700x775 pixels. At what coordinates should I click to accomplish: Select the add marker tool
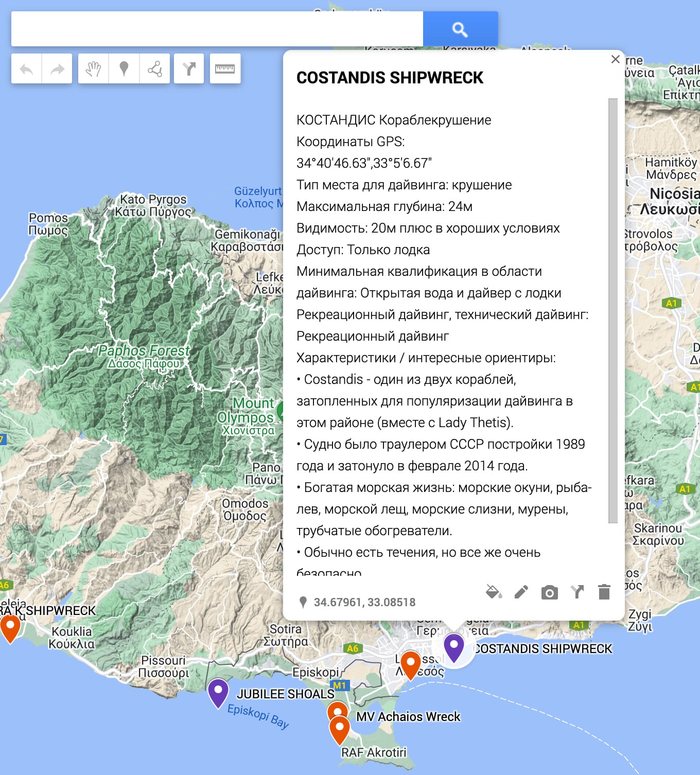124,69
